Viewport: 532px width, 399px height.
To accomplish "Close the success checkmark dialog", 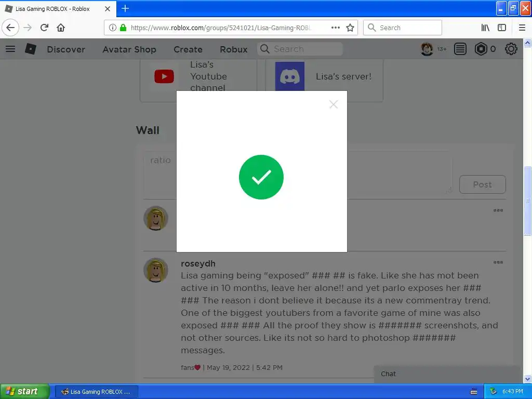I will [x=334, y=104].
